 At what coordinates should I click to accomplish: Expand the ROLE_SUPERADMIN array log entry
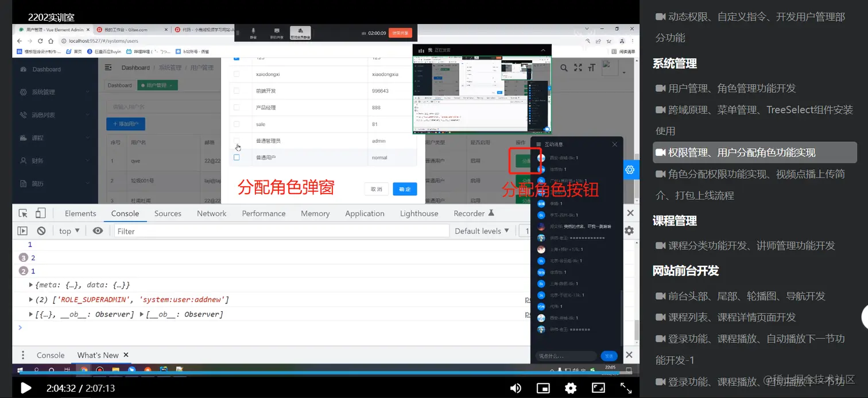tap(31, 300)
